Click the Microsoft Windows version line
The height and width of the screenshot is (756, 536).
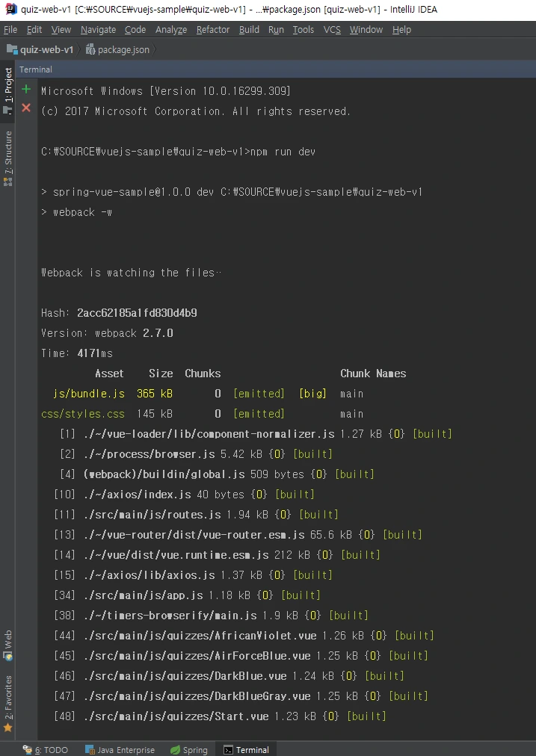(166, 91)
